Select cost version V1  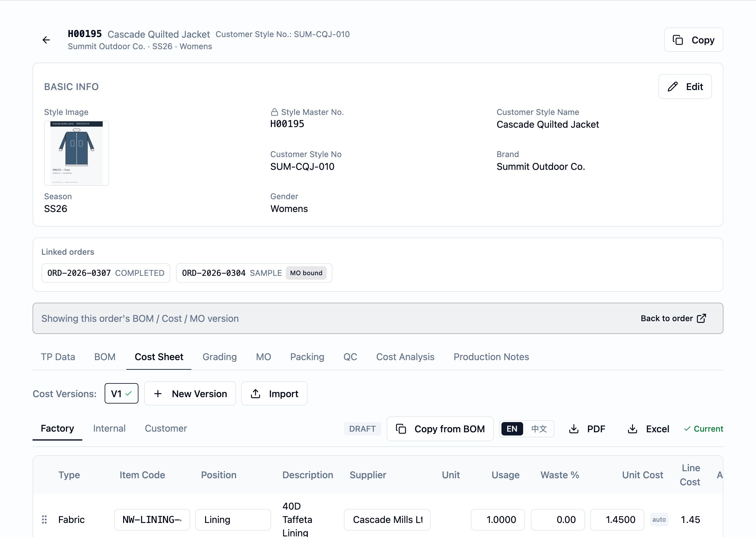click(x=121, y=393)
